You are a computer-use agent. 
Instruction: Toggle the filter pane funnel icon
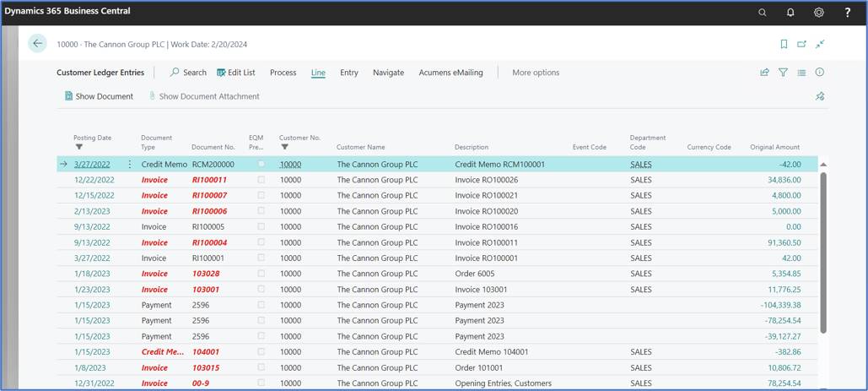click(x=783, y=72)
